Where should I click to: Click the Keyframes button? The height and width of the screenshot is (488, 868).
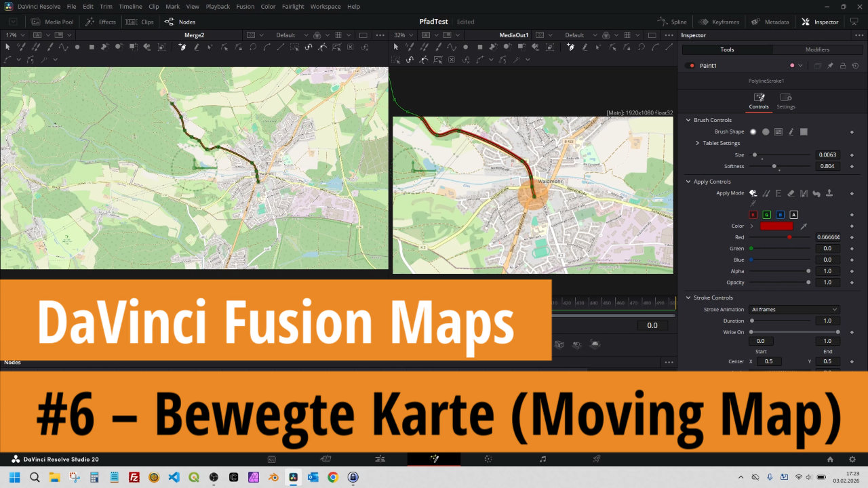(x=719, y=22)
